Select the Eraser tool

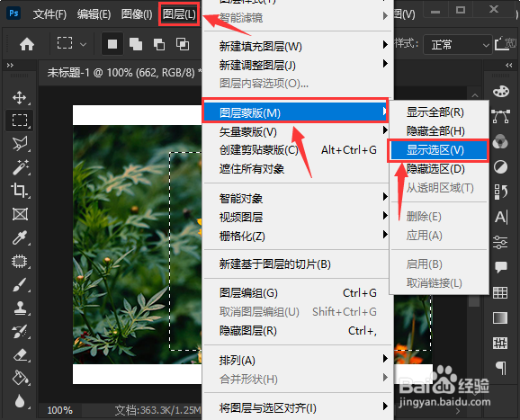tap(21, 355)
